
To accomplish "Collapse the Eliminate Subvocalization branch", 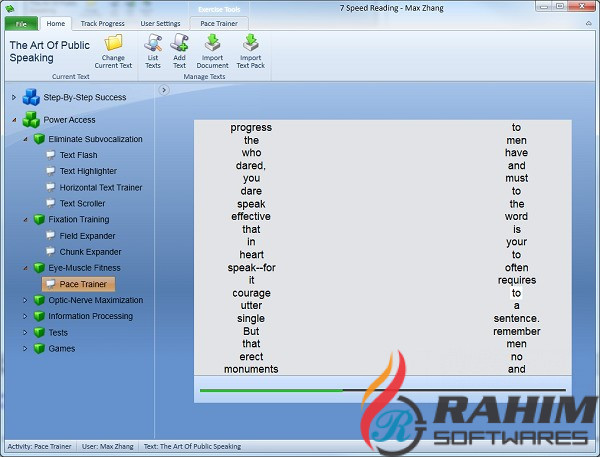I will [25, 139].
